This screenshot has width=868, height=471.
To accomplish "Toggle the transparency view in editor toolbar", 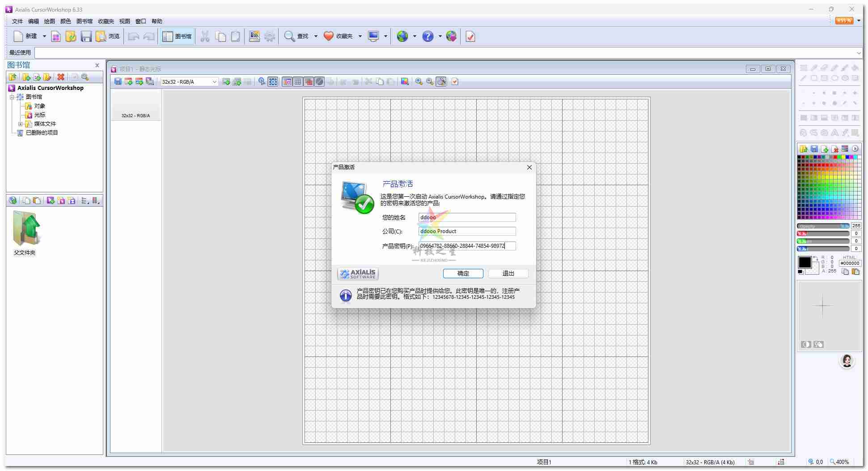I will 319,82.
